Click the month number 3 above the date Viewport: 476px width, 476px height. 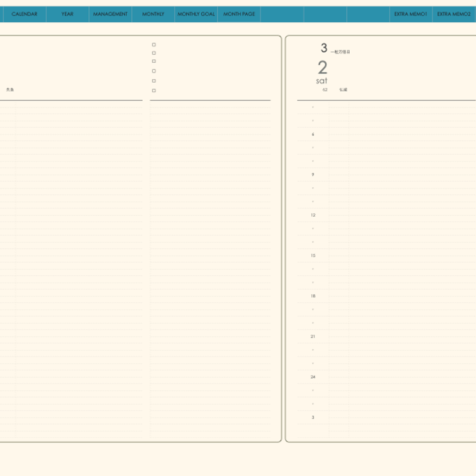[x=324, y=48]
